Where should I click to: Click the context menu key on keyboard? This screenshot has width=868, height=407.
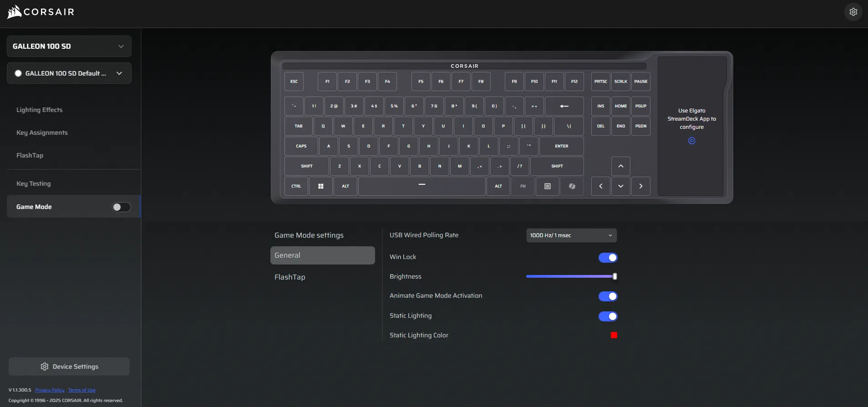(x=548, y=186)
